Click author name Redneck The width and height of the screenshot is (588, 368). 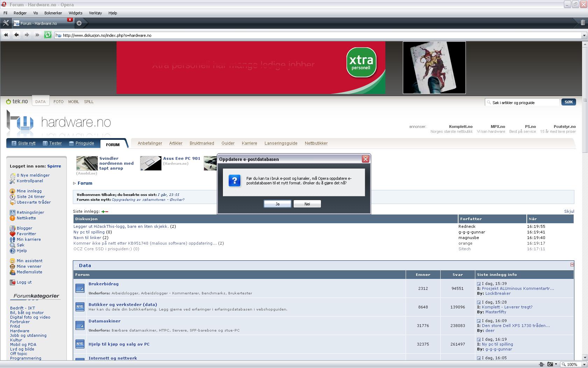(x=467, y=226)
